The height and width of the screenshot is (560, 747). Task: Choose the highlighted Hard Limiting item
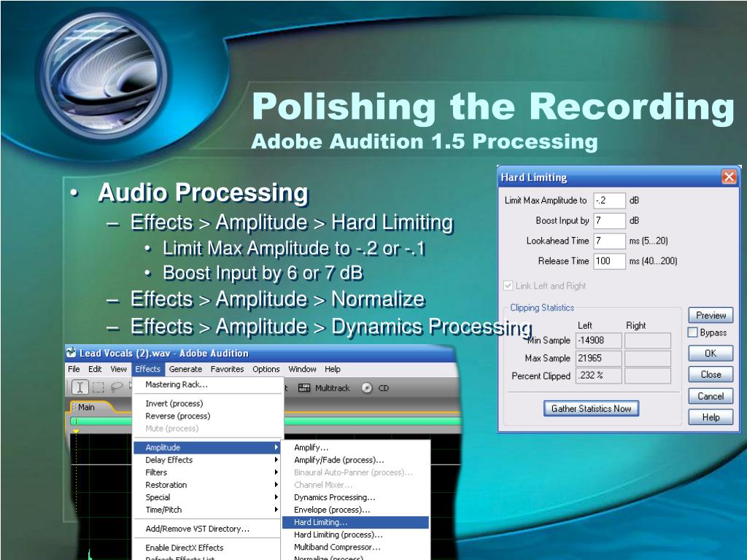[355, 522]
